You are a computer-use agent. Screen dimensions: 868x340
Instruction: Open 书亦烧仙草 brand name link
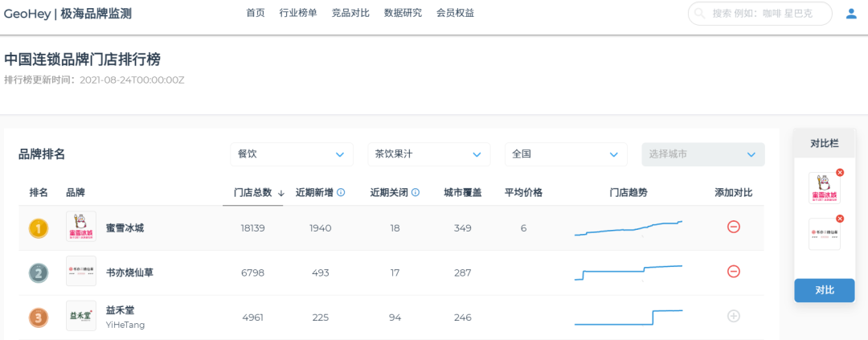(130, 272)
